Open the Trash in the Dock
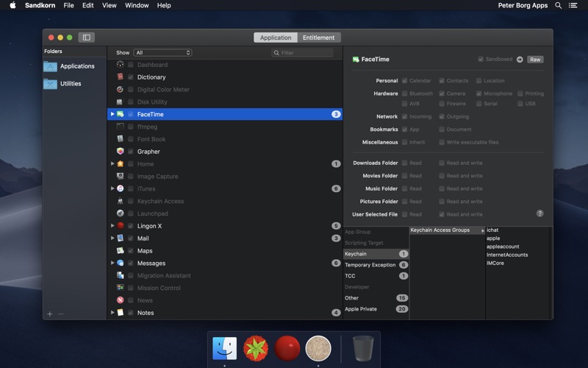 (x=363, y=348)
